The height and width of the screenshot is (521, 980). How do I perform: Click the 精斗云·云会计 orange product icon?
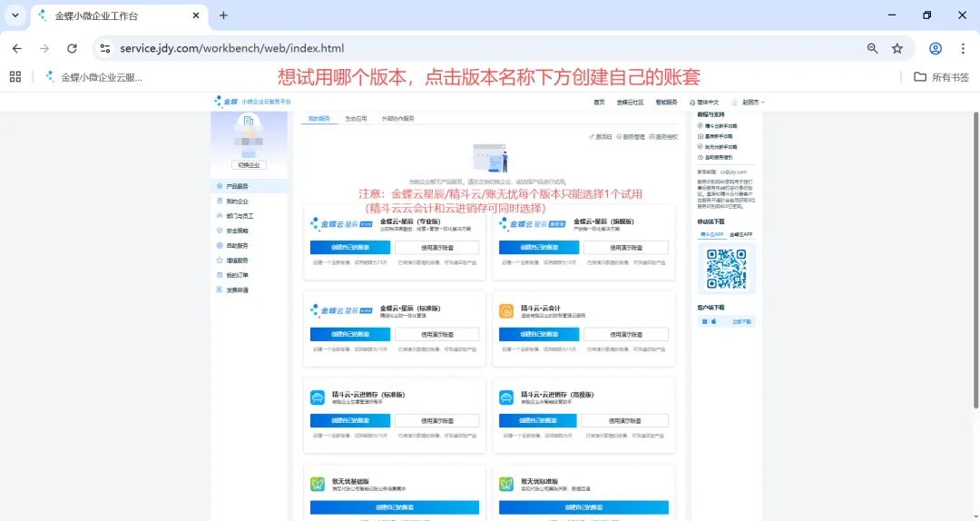[x=506, y=310]
